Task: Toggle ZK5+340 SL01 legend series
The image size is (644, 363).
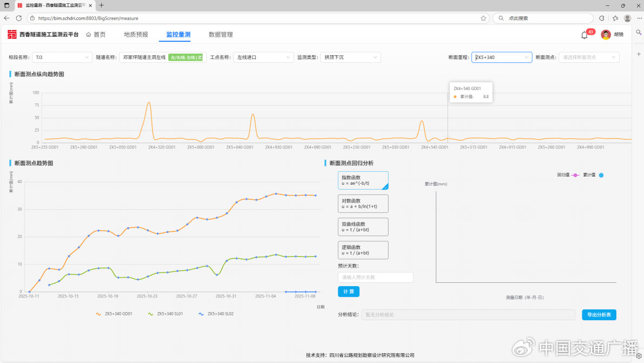Action: 166,314
